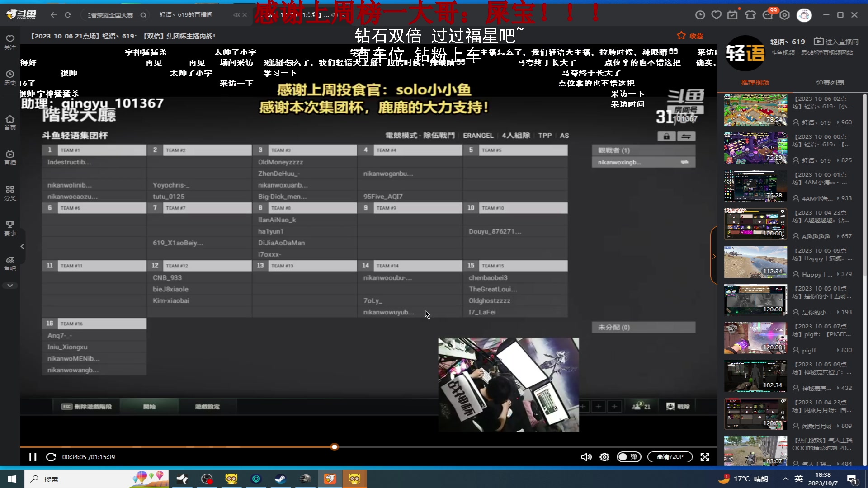This screenshot has width=868, height=488.
Task: Click the search input in header
Action: (x=111, y=15)
